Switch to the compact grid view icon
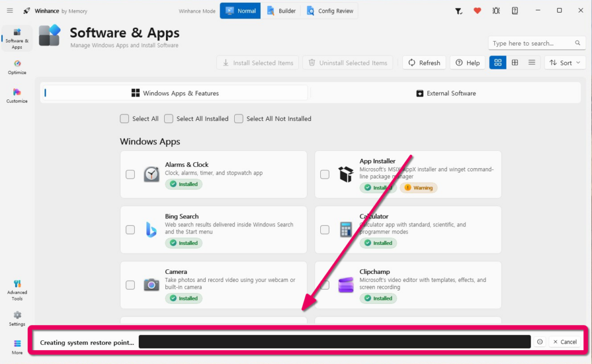Screen dimensions: 592x364 [x=515, y=62]
